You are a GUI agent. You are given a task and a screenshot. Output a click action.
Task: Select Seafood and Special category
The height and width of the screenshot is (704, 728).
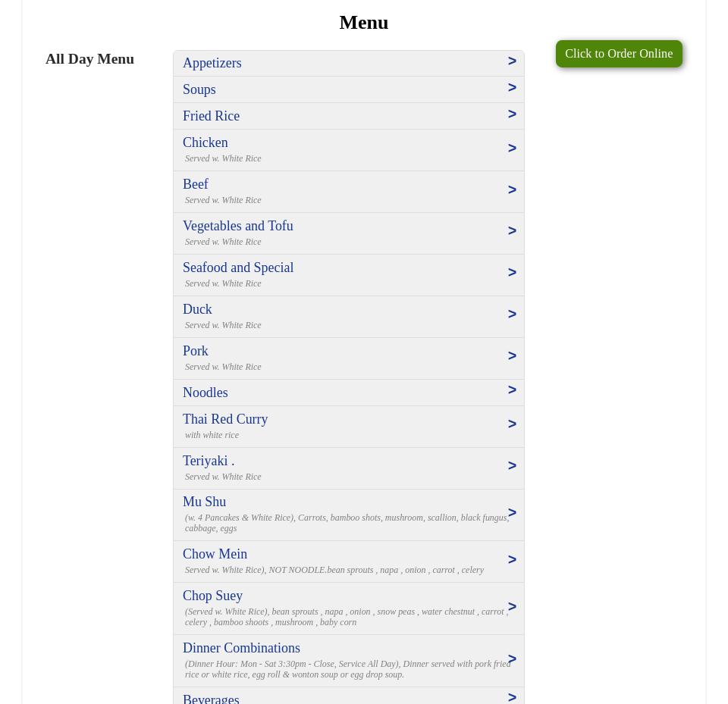click(238, 268)
